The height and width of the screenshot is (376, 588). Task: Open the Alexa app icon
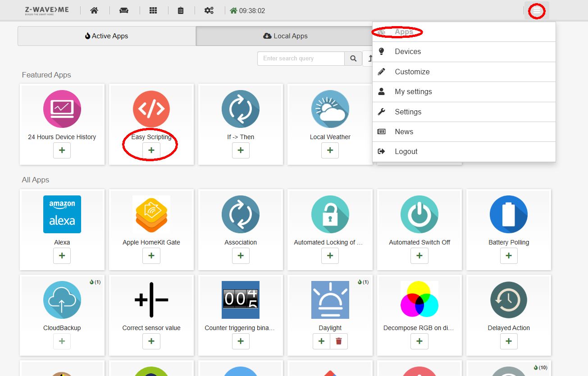(x=62, y=214)
